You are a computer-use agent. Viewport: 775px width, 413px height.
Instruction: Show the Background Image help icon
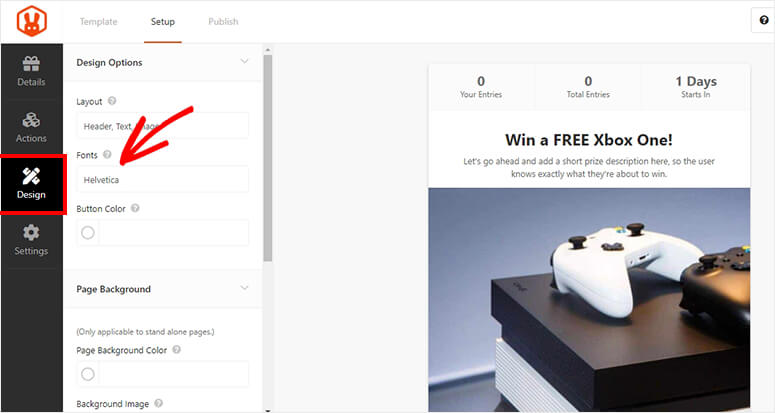(159, 403)
